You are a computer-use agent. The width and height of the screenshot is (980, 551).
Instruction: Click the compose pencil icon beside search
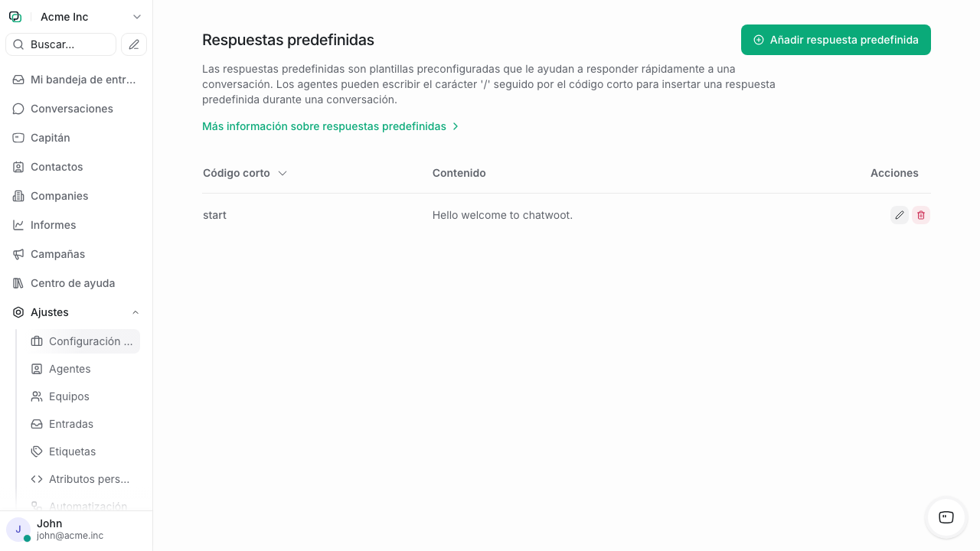(133, 44)
